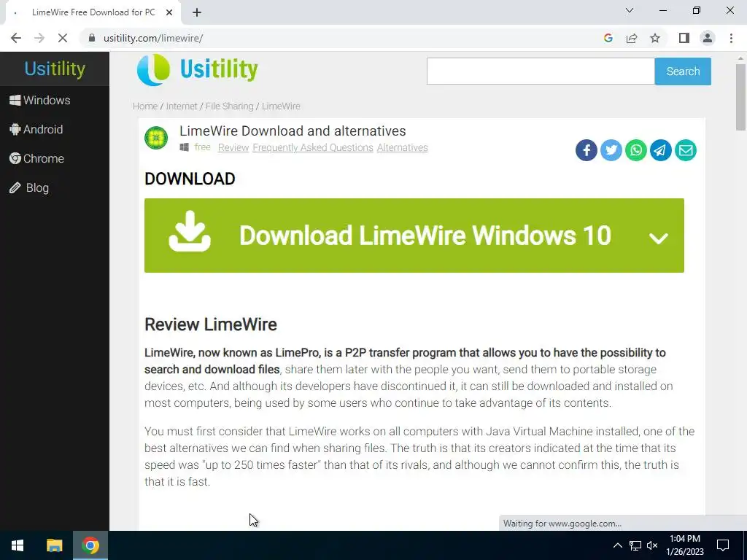The width and height of the screenshot is (747, 560).
Task: Click the 'DOWNLOAD' heading text
Action: (190, 179)
